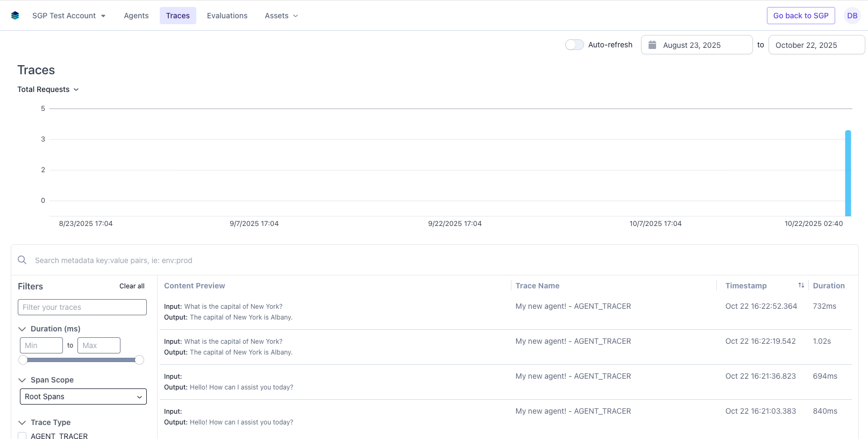Expand the Total Requests metric dropdown

click(x=48, y=89)
